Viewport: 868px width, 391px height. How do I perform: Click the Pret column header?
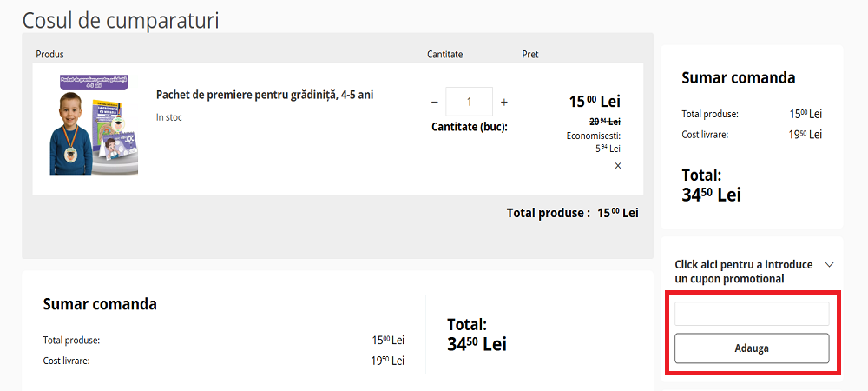530,55
